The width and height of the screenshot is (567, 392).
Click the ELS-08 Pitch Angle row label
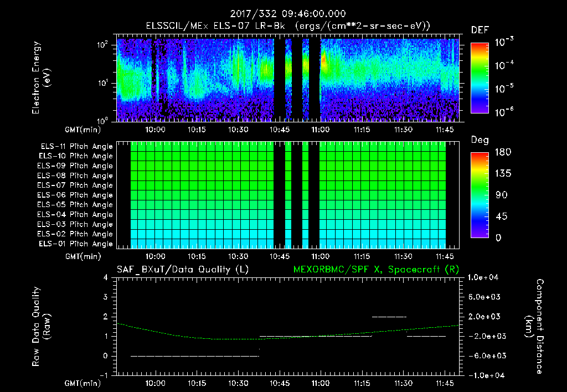coord(75,176)
